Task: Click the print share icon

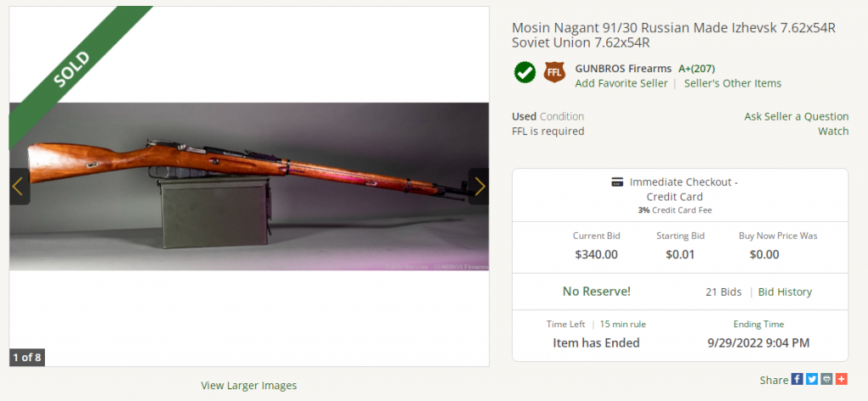Action: coord(826,380)
